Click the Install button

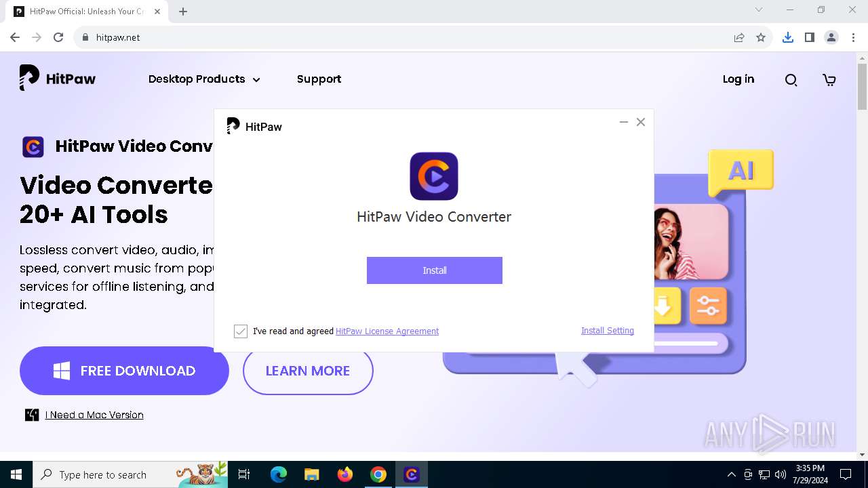pyautogui.click(x=435, y=270)
